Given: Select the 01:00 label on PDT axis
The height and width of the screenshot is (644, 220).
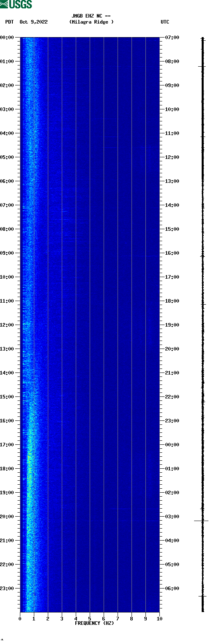Looking at the screenshot, I should coord(7,61).
